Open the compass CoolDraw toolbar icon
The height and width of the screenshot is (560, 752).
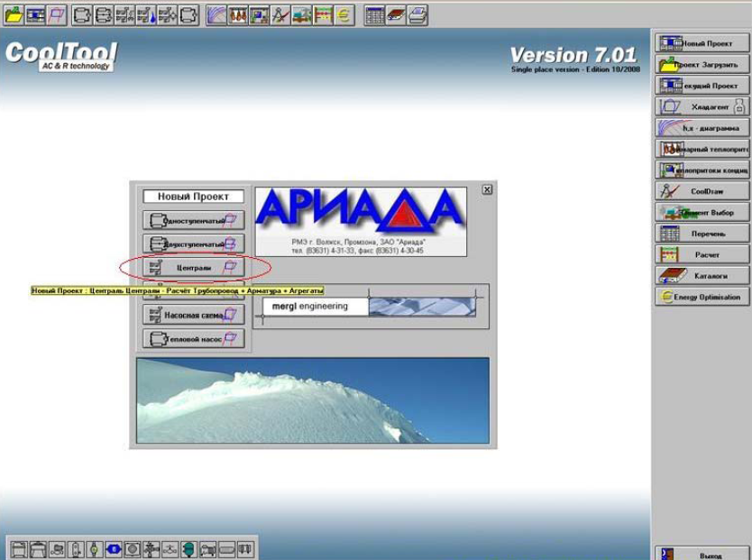point(280,15)
